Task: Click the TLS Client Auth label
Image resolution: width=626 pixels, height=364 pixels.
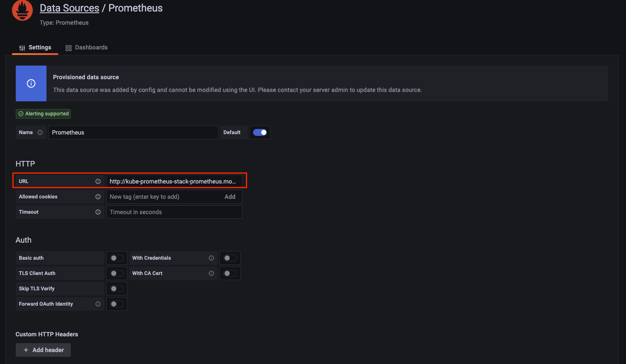Action: coord(37,273)
